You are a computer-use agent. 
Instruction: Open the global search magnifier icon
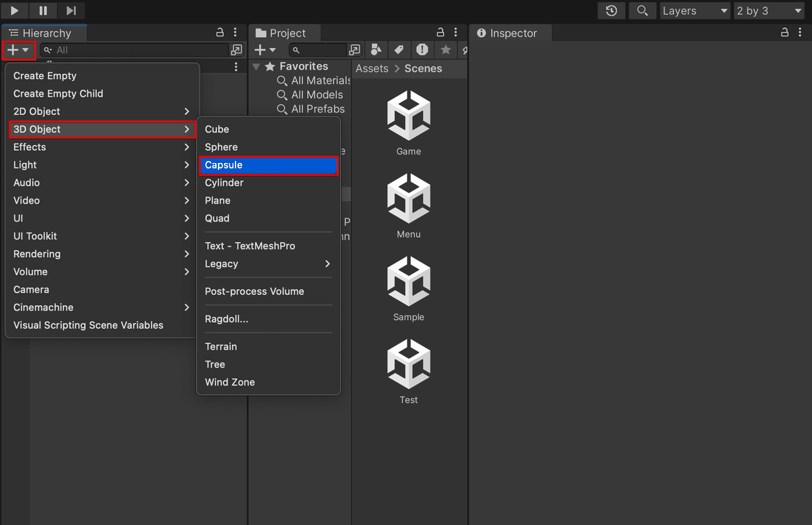(642, 11)
